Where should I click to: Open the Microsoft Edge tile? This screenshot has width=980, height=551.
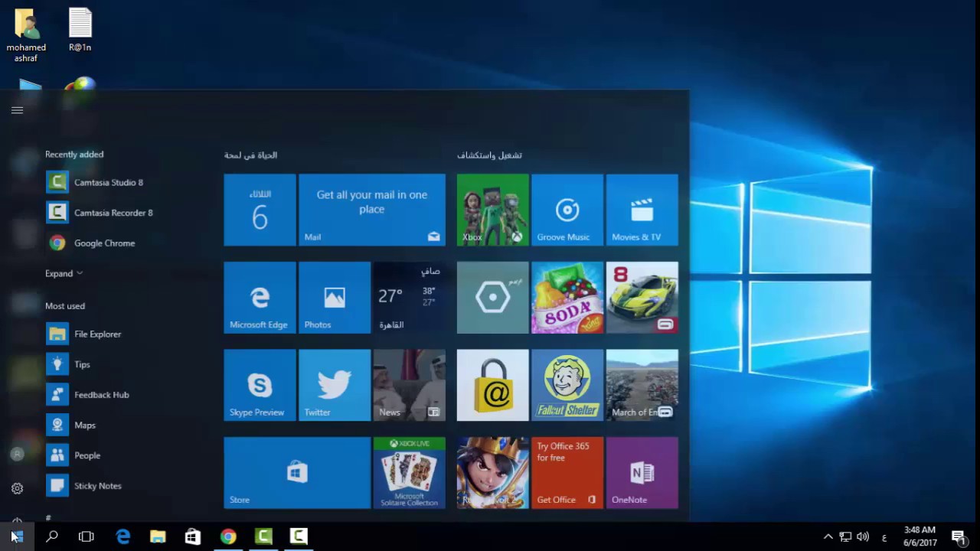pos(260,298)
